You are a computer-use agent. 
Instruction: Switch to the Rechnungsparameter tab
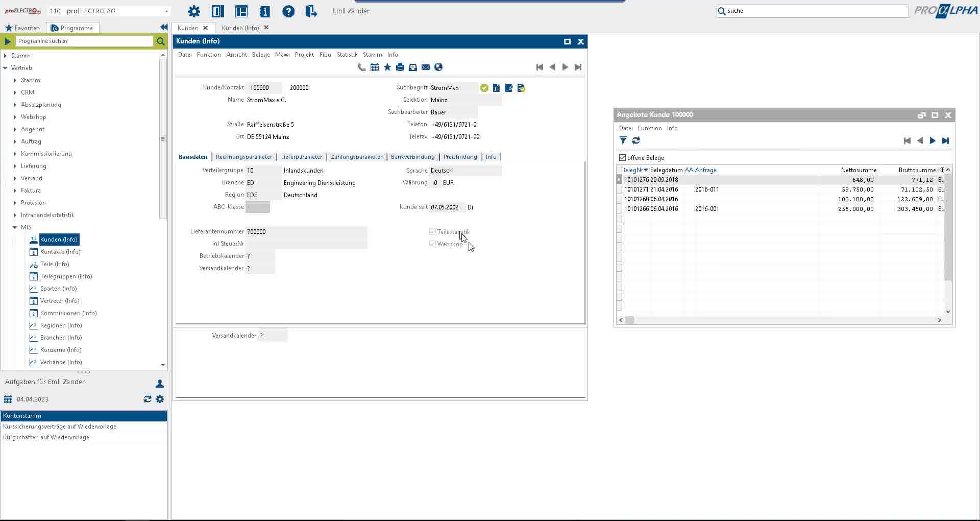click(x=244, y=157)
